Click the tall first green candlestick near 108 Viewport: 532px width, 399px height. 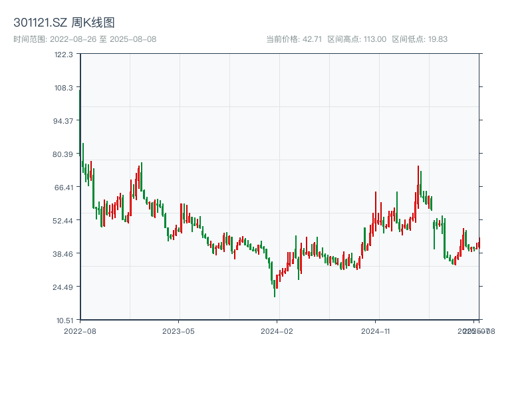pos(80,122)
